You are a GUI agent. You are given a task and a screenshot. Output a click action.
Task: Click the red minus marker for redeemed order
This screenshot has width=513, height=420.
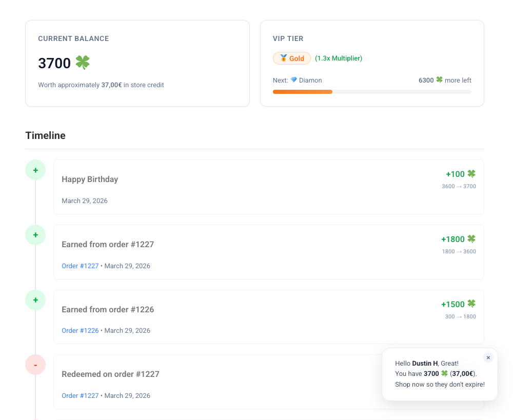pyautogui.click(x=35, y=365)
